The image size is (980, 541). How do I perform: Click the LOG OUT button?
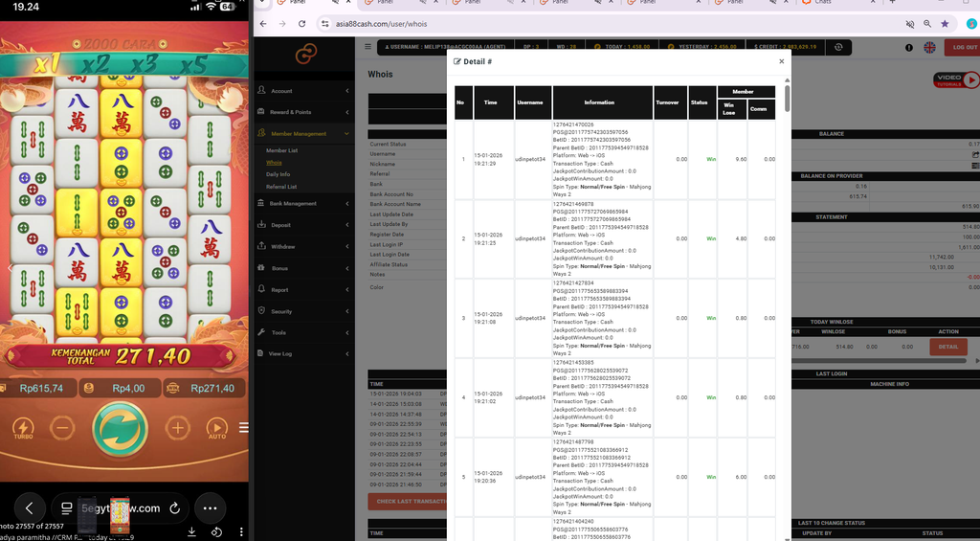pos(965,47)
